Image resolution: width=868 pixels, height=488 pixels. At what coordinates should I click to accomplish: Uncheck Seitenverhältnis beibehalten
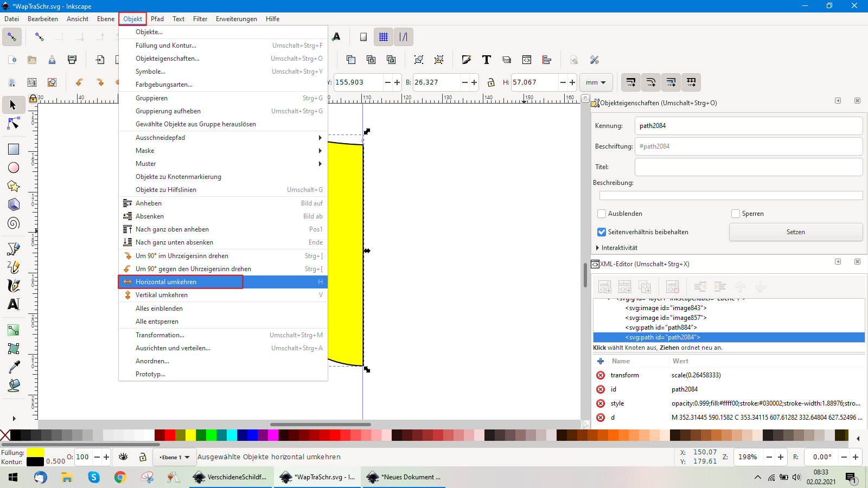(602, 232)
